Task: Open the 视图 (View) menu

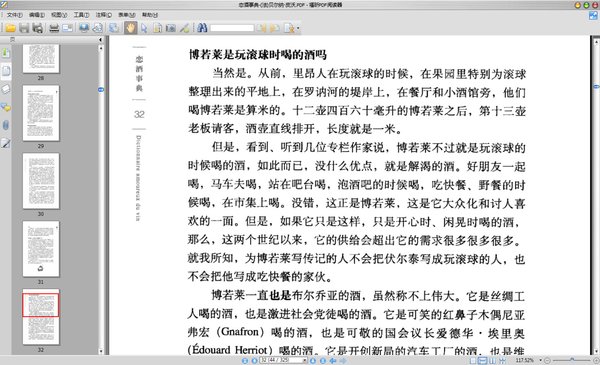Action: click(x=59, y=15)
